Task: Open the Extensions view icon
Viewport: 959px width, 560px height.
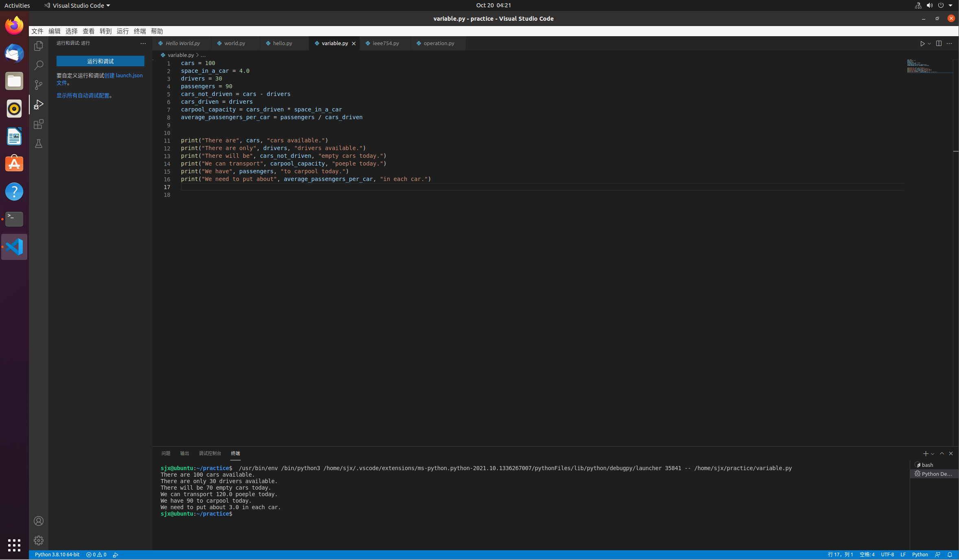Action: (39, 124)
